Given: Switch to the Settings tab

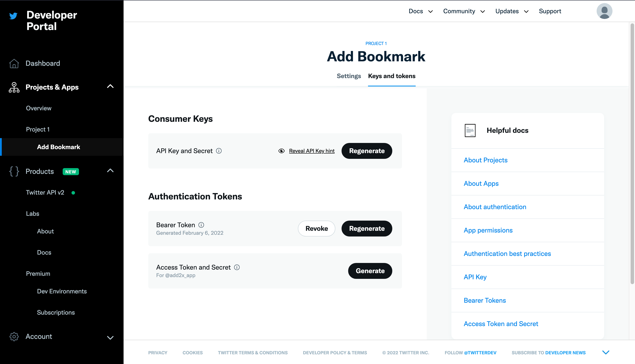Looking at the screenshot, I should (x=349, y=76).
